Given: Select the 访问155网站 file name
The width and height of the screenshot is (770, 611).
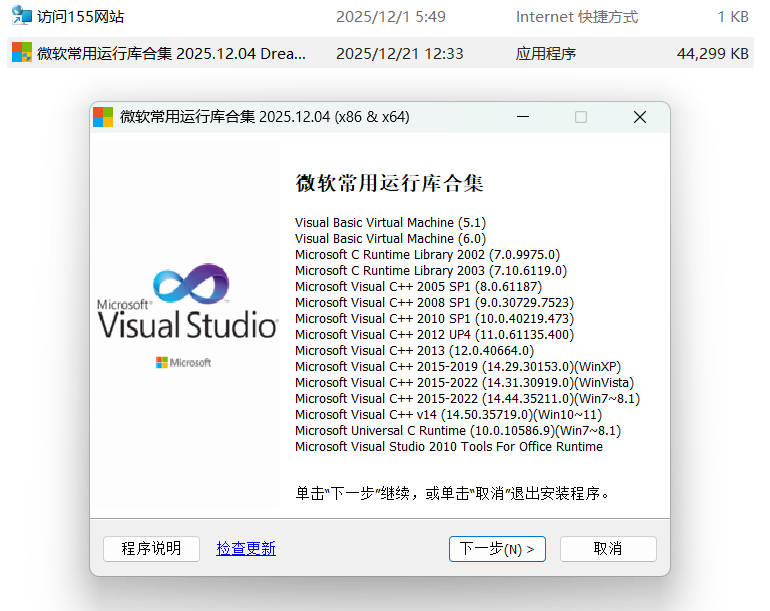Looking at the screenshot, I should tap(87, 17).
